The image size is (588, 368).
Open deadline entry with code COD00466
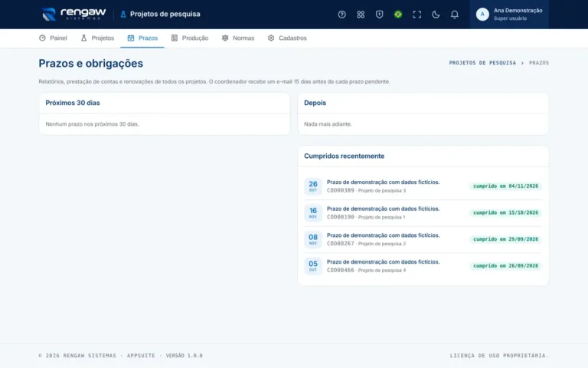tap(423, 266)
